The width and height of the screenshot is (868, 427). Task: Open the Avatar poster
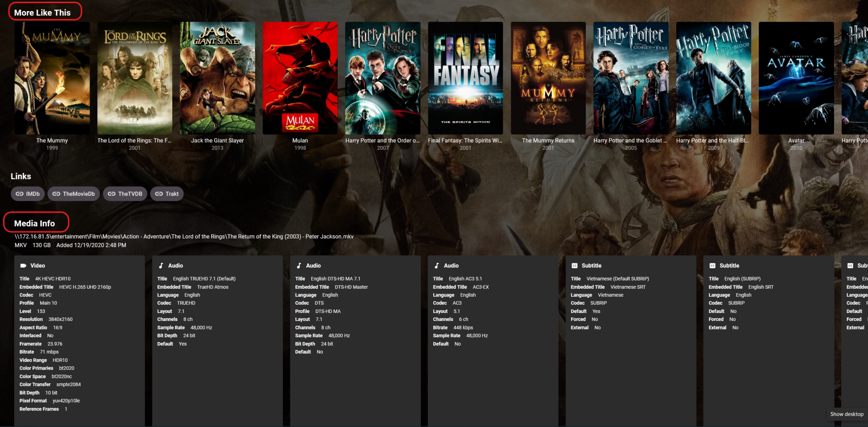796,78
